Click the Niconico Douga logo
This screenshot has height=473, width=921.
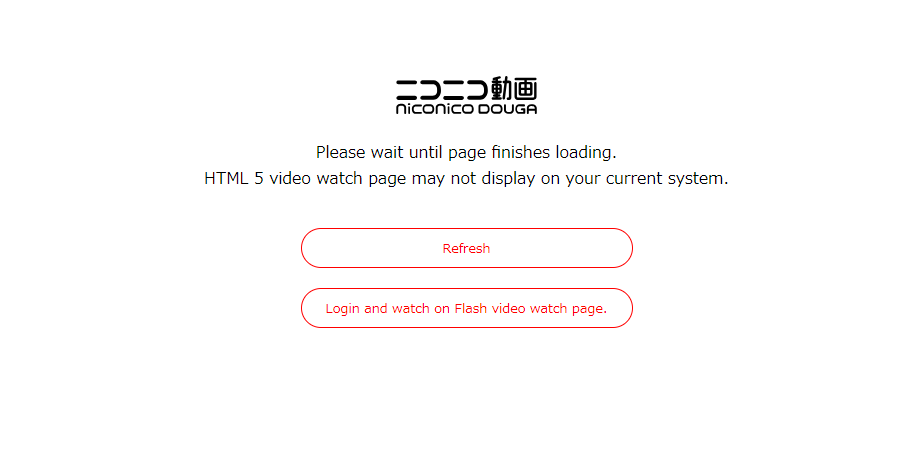(x=466, y=96)
